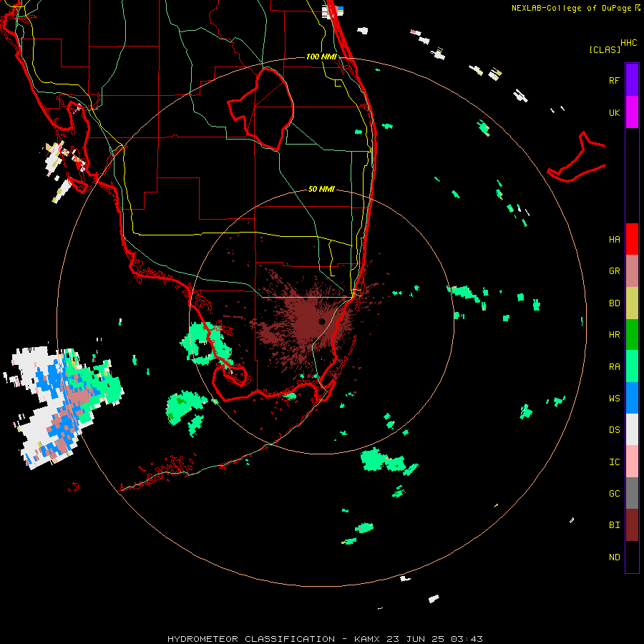Click the HYDROMETEOR CLASSIFICATION title text
The width and height of the screenshot is (644, 644).
(251, 639)
